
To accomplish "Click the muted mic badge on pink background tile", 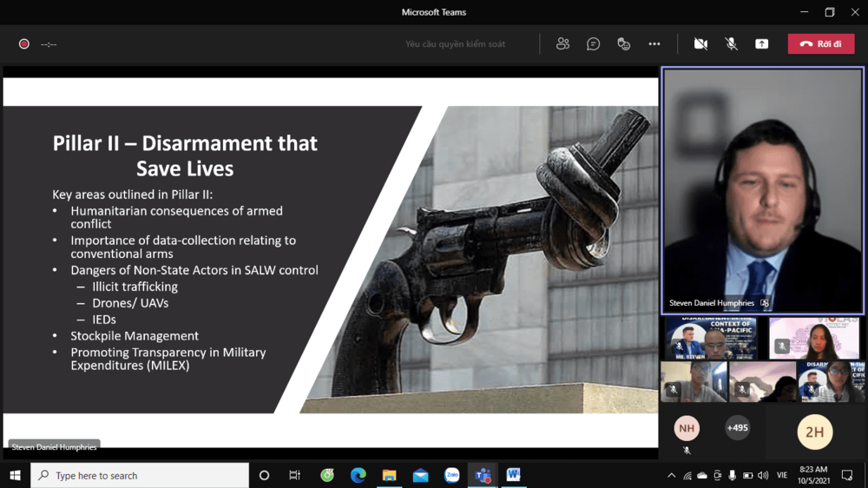I will (x=782, y=346).
